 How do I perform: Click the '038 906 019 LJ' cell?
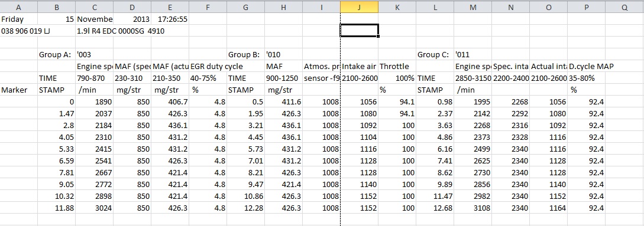click(x=19, y=31)
